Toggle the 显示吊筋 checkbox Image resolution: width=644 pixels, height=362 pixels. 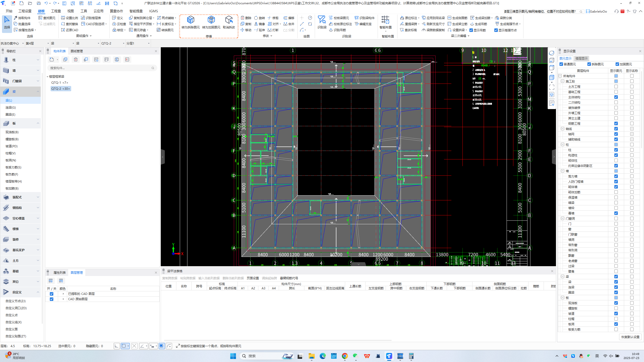(471, 30)
